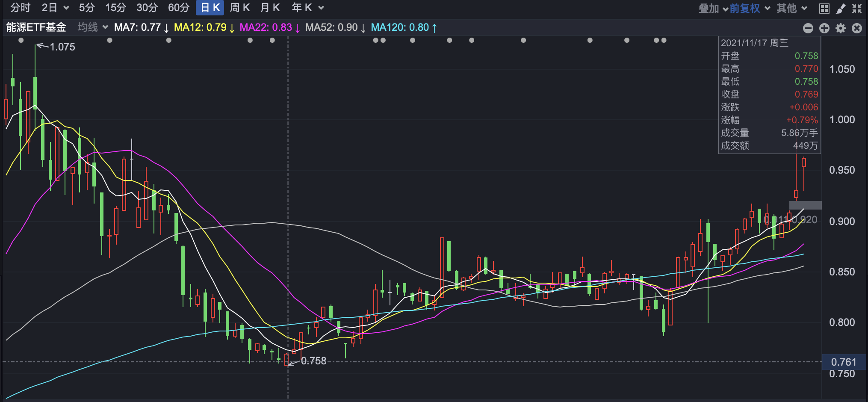Viewport: 868px width, 402px height.
Task: Switch to the 分时 intraday tab
Action: tap(21, 8)
